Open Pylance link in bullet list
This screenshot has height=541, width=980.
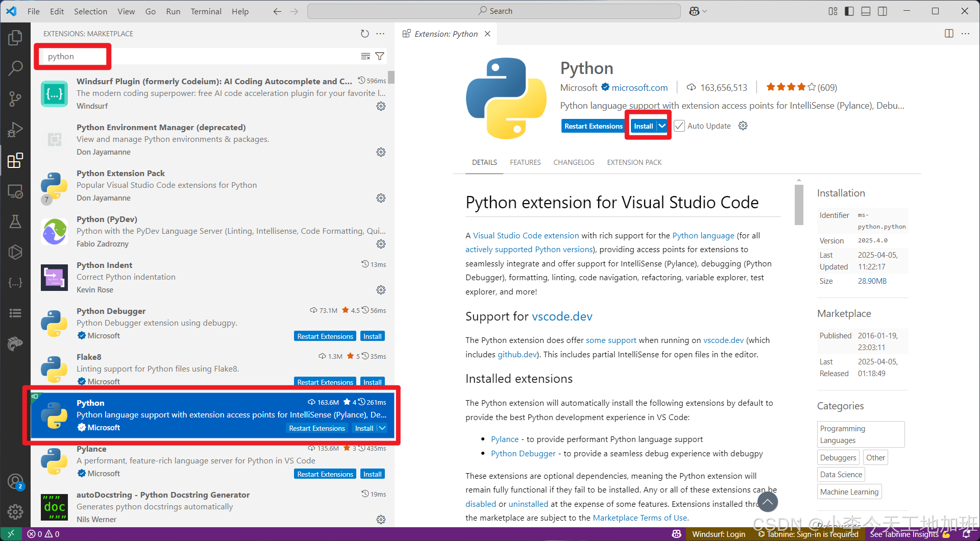505,439
